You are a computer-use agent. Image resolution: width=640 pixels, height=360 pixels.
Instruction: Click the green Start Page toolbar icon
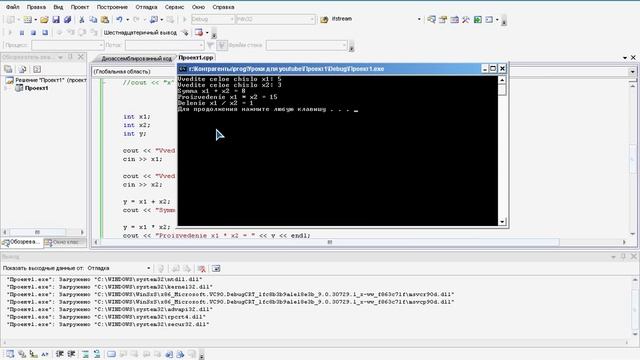[478, 19]
